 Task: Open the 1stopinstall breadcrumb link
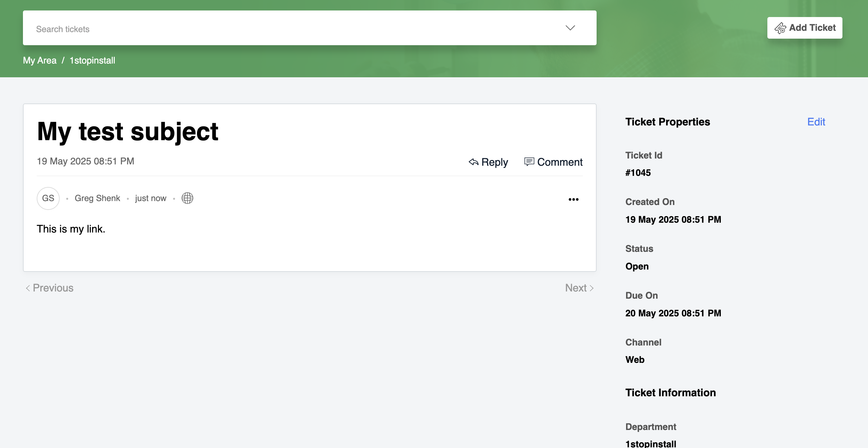point(92,61)
